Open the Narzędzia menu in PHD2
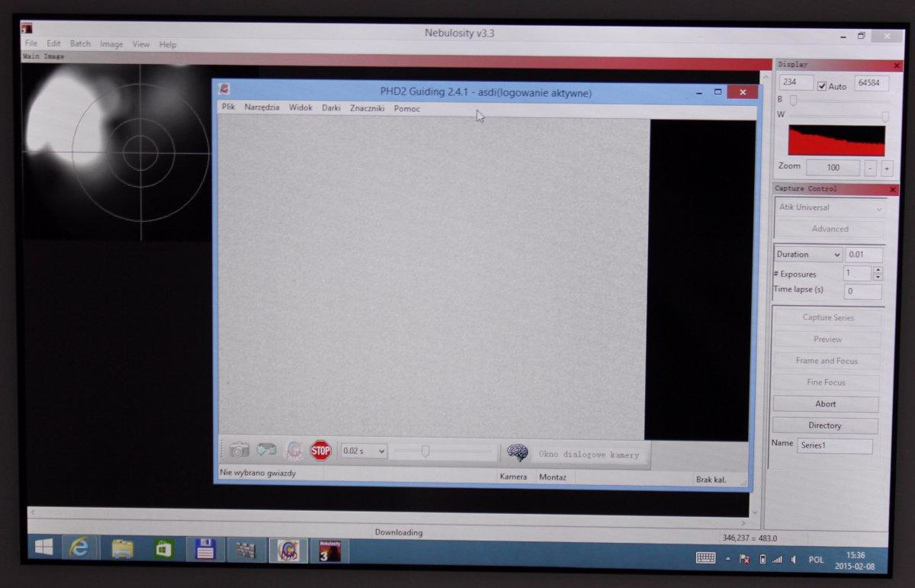Screen dimensions: 915x588 262,108
